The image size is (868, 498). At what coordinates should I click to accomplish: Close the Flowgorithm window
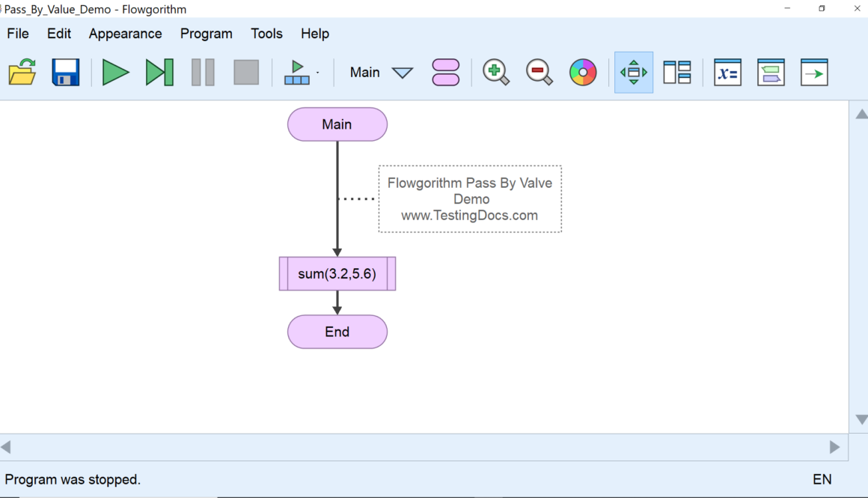(856, 8)
